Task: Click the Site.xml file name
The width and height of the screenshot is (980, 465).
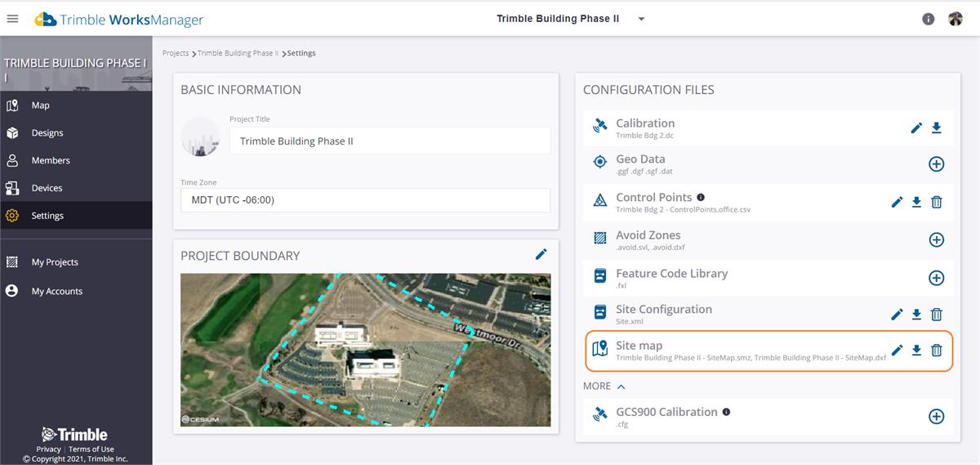Action: [630, 322]
